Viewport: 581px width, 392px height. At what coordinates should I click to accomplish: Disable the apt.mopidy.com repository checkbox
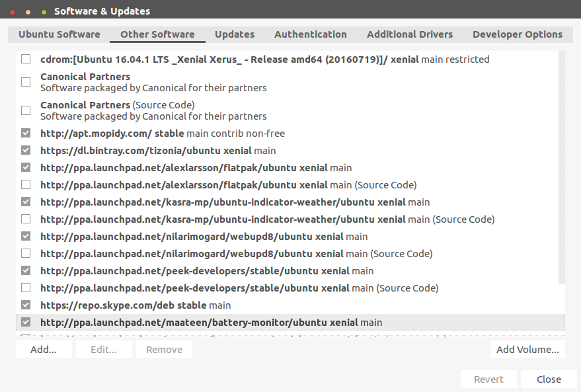click(26, 133)
